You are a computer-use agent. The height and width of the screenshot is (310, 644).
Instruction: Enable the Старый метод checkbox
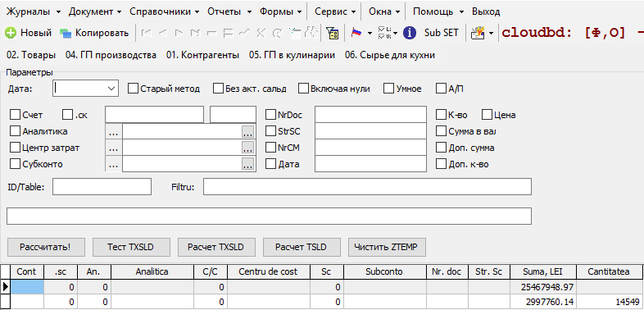point(133,89)
